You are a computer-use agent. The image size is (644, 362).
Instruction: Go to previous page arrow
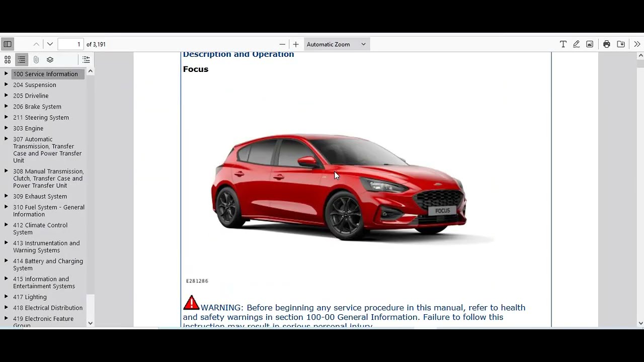point(36,44)
